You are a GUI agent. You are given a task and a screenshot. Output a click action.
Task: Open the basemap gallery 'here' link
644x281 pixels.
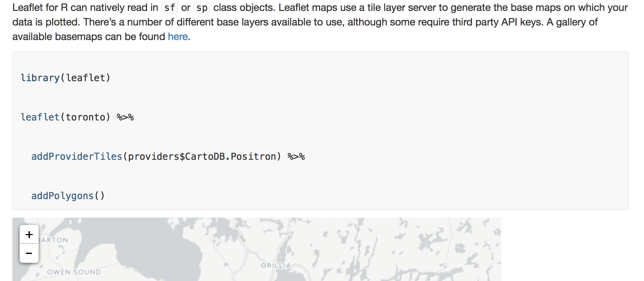178,37
